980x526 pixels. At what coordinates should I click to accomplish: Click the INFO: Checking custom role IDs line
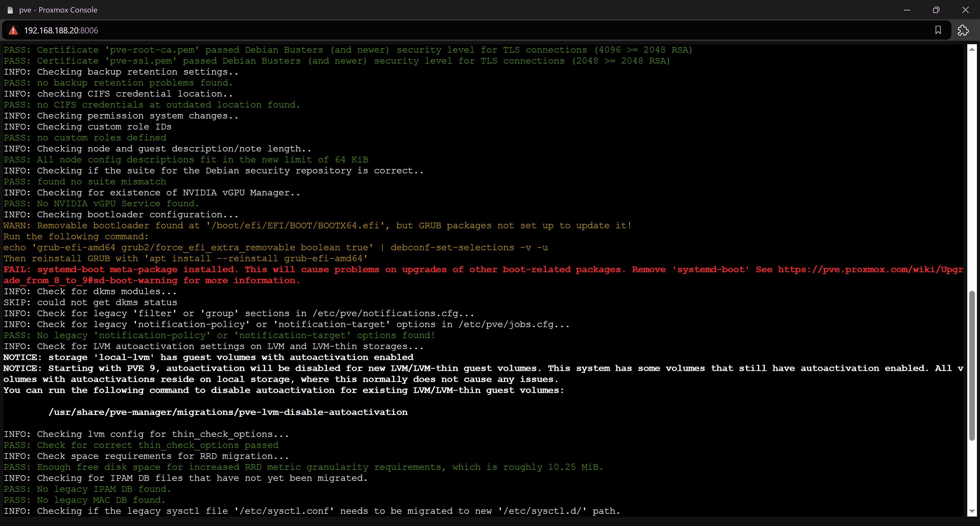[x=88, y=126]
